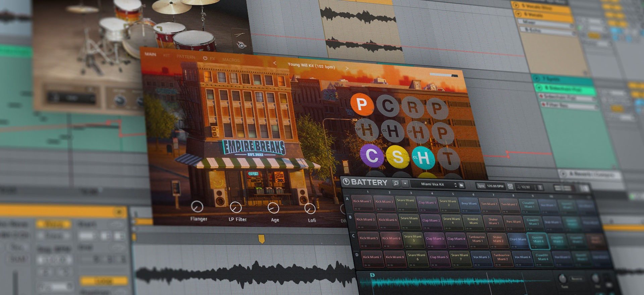Switch to the KIT tab in Empire Breaks
The image size is (644, 295).
coord(166,55)
